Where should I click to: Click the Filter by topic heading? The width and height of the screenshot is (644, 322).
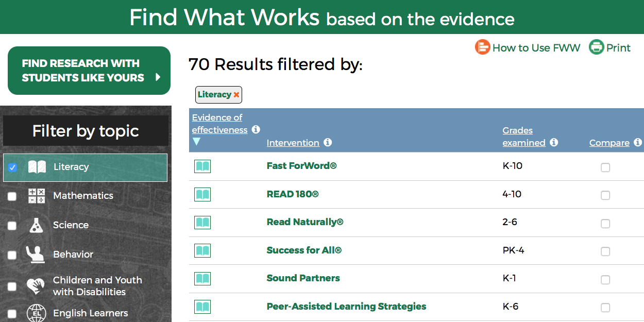coord(86,131)
